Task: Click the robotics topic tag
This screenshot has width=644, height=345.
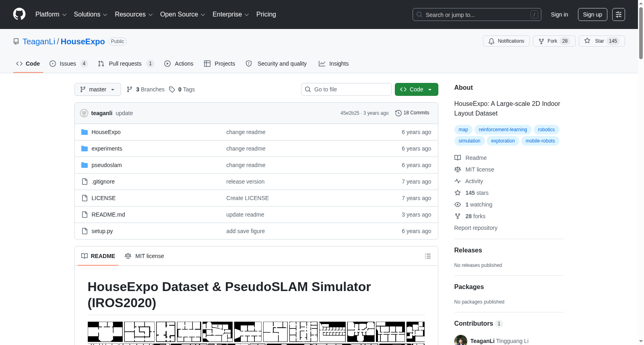Action: (546, 130)
